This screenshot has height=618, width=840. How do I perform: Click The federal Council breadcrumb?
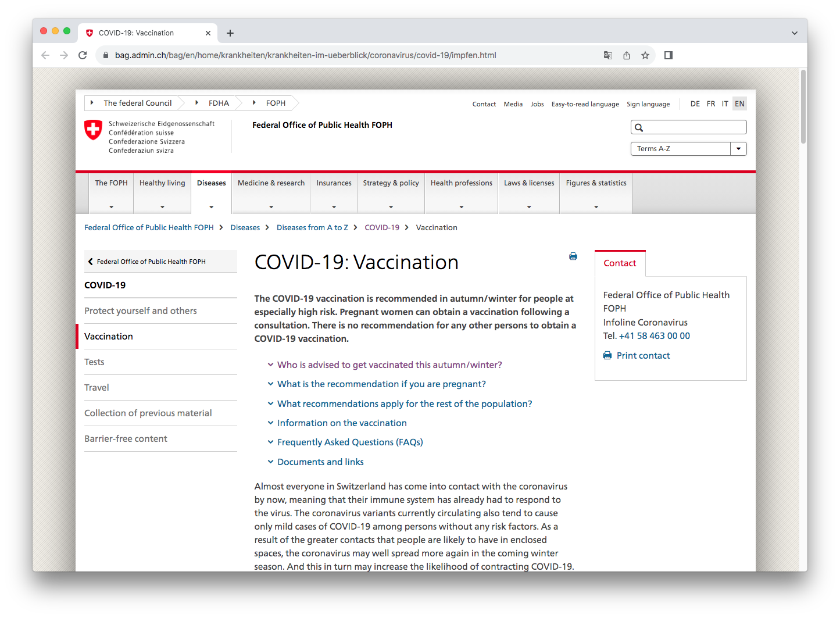tap(138, 103)
